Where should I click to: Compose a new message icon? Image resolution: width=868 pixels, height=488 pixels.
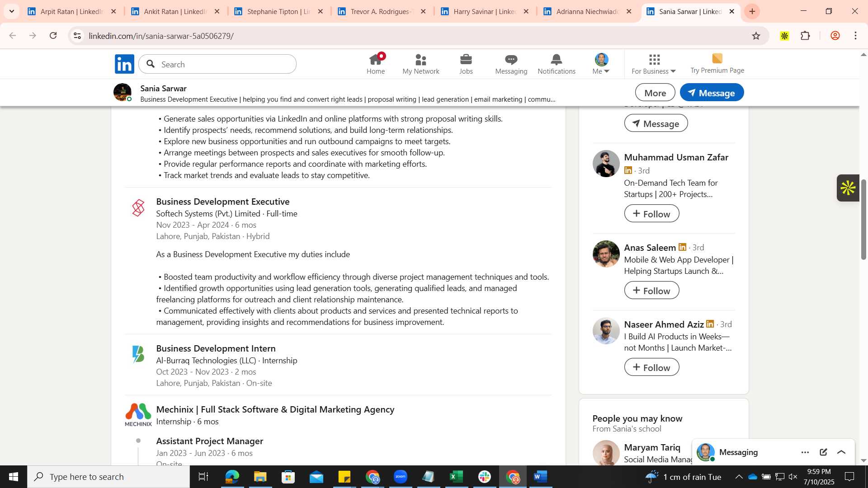[823, 452]
